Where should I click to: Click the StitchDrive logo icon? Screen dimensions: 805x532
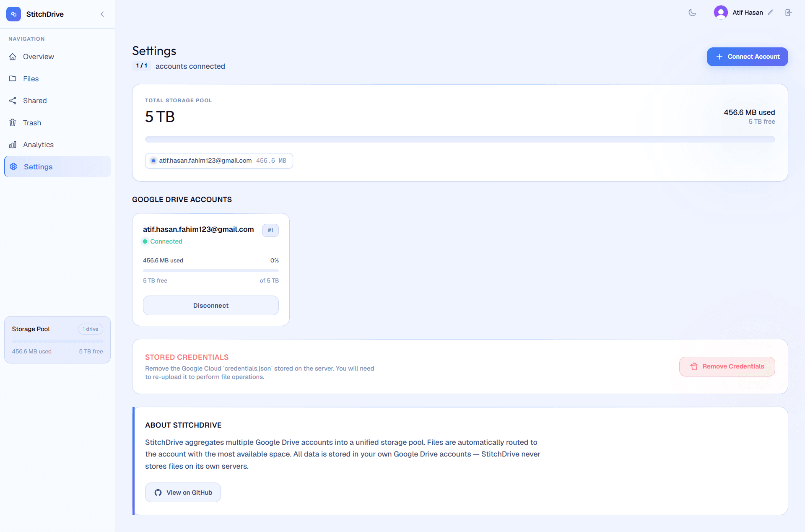point(13,14)
